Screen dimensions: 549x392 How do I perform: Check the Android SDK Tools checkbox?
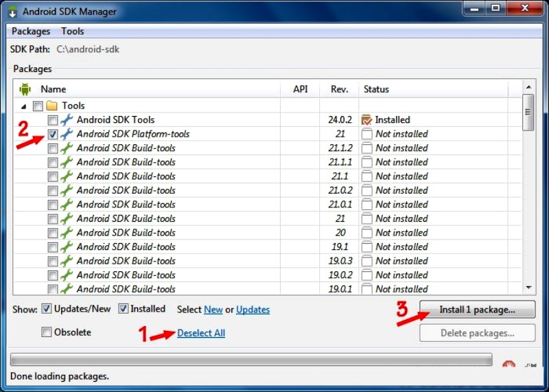(x=53, y=120)
